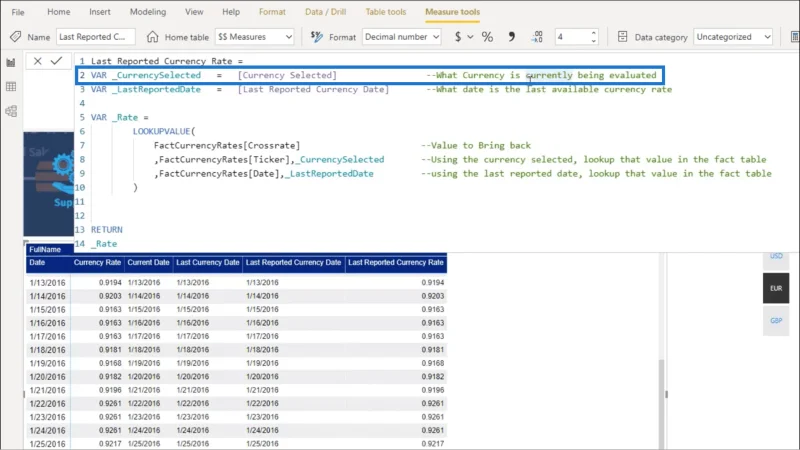Sort by the Current Date column header
Image resolution: width=800 pixels, height=450 pixels.
(148, 263)
